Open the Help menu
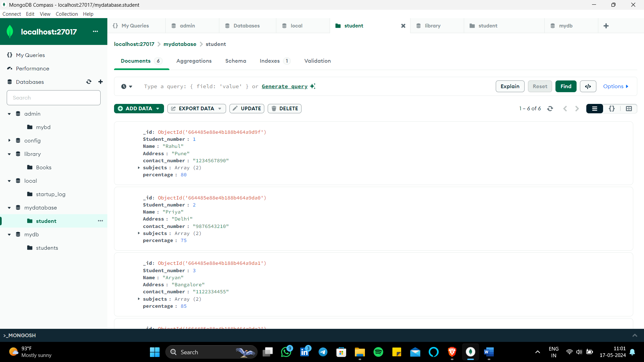This screenshot has width=644, height=362. (88, 14)
